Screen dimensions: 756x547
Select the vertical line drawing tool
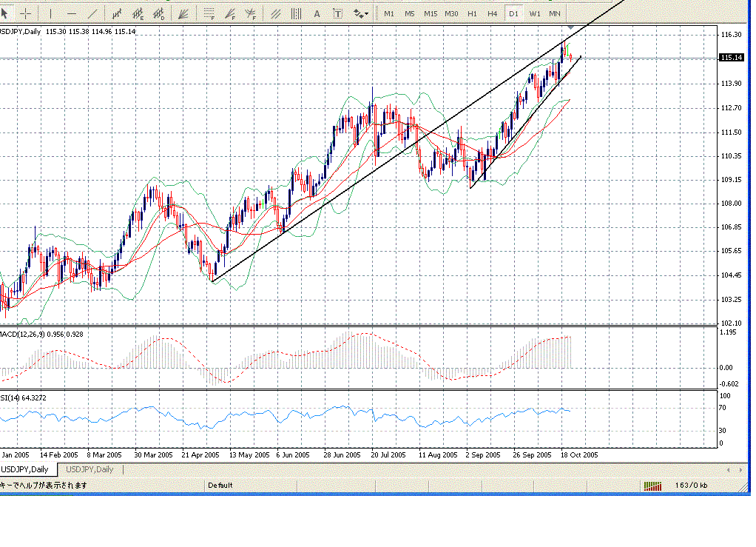click(50, 13)
